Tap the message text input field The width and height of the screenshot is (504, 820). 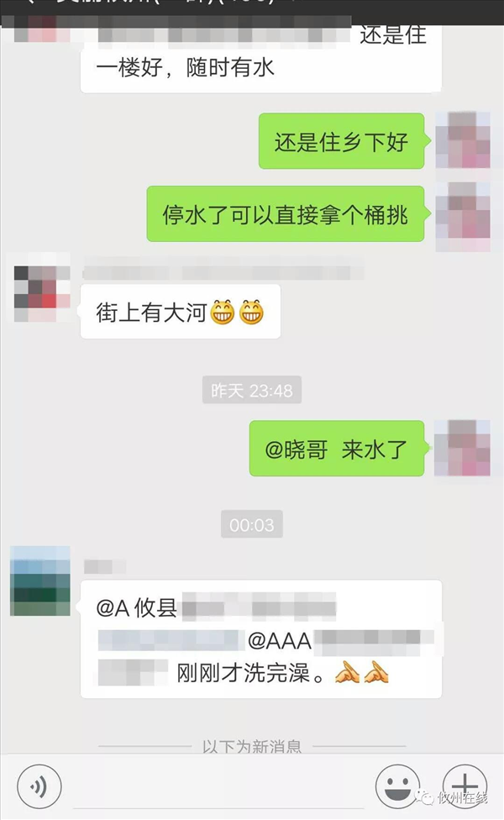coord(218,786)
